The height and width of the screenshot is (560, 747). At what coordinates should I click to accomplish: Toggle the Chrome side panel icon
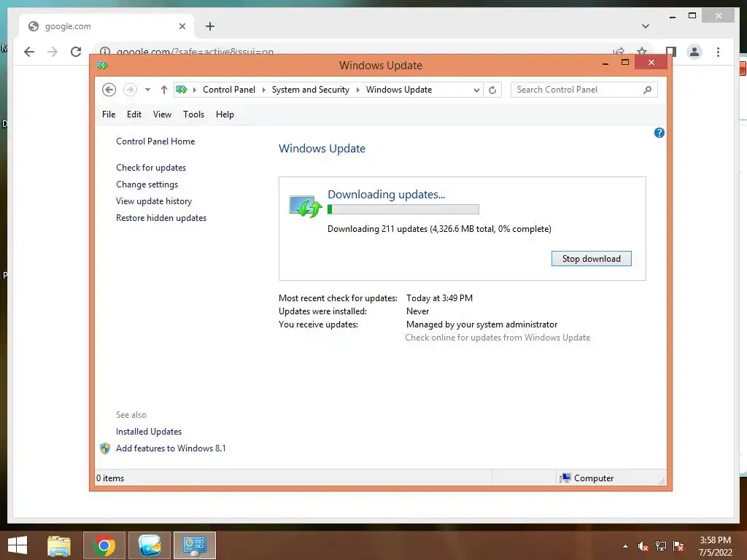click(671, 52)
